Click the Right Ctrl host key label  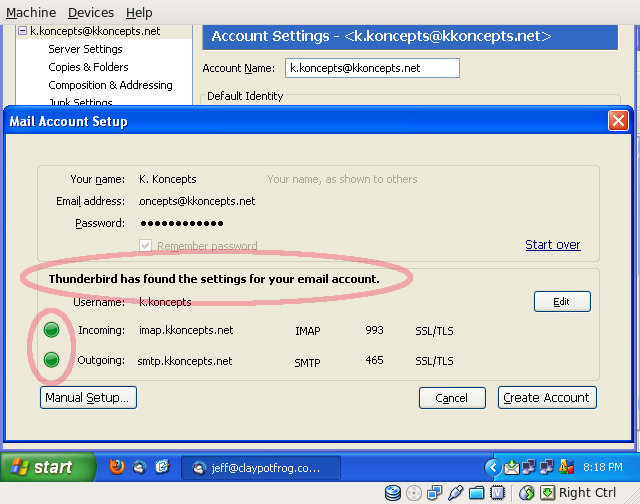tap(587, 493)
